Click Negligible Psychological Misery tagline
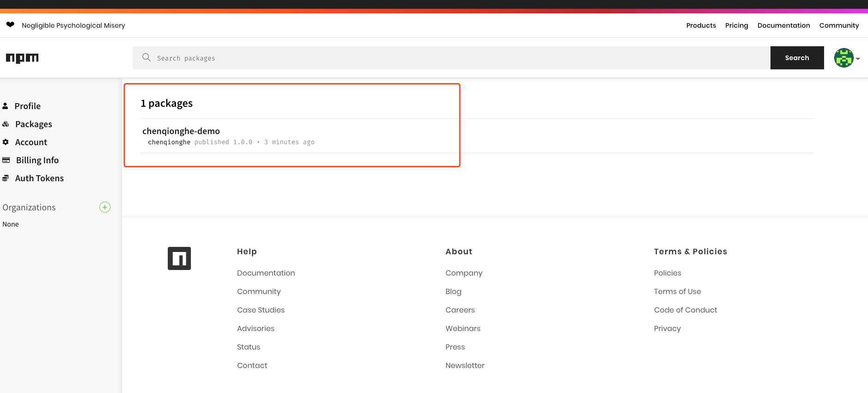Image resolution: width=868 pixels, height=393 pixels. tap(73, 25)
